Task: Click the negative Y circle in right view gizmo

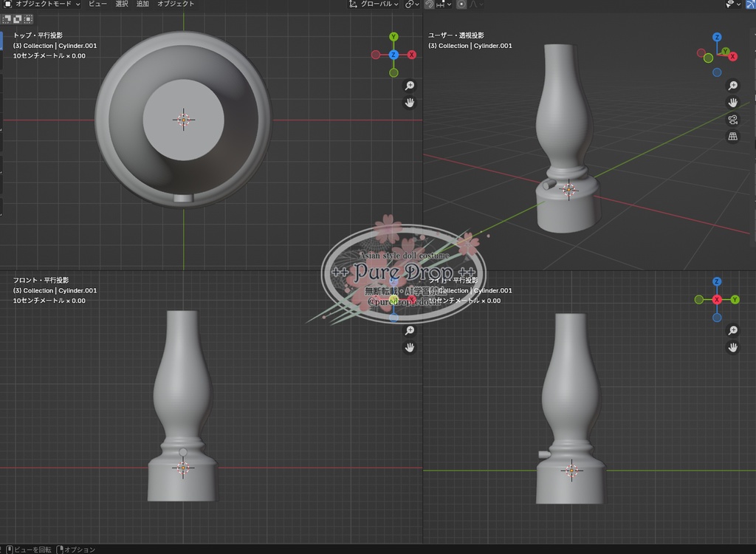Action: coord(699,300)
